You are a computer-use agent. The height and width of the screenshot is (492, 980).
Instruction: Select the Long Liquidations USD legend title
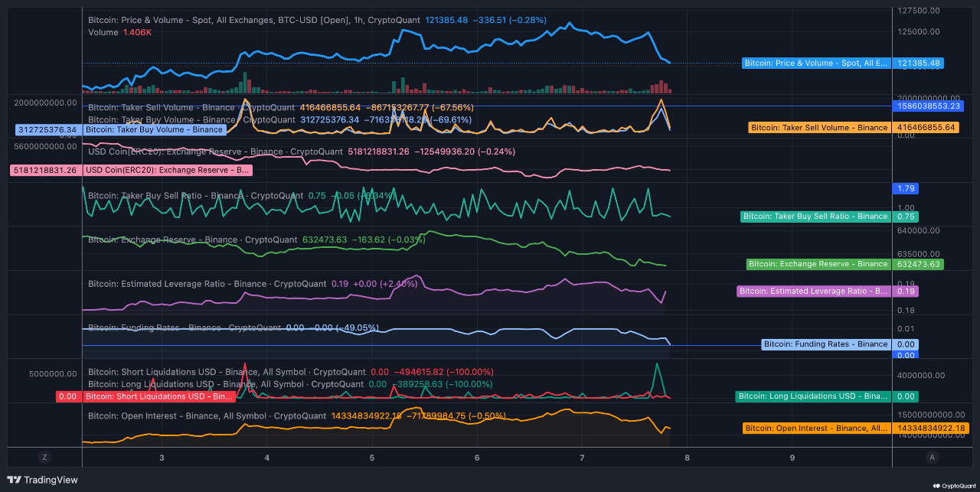click(x=225, y=384)
